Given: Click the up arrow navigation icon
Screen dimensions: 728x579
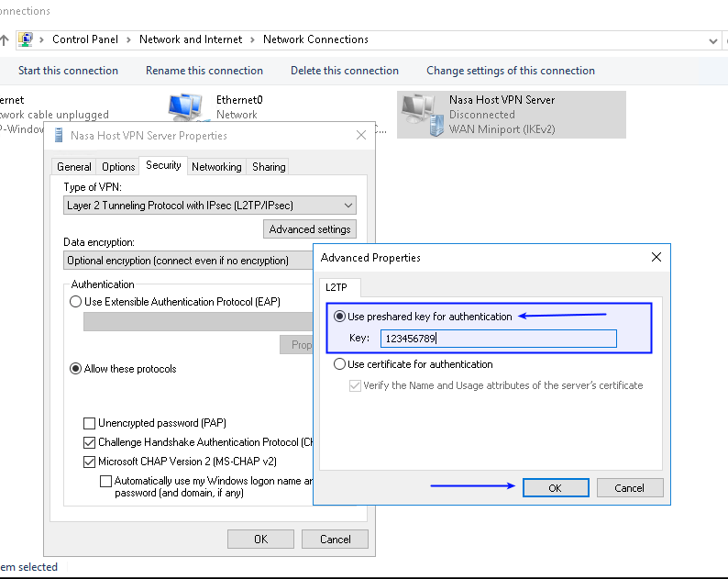Looking at the screenshot, I should point(5,39).
